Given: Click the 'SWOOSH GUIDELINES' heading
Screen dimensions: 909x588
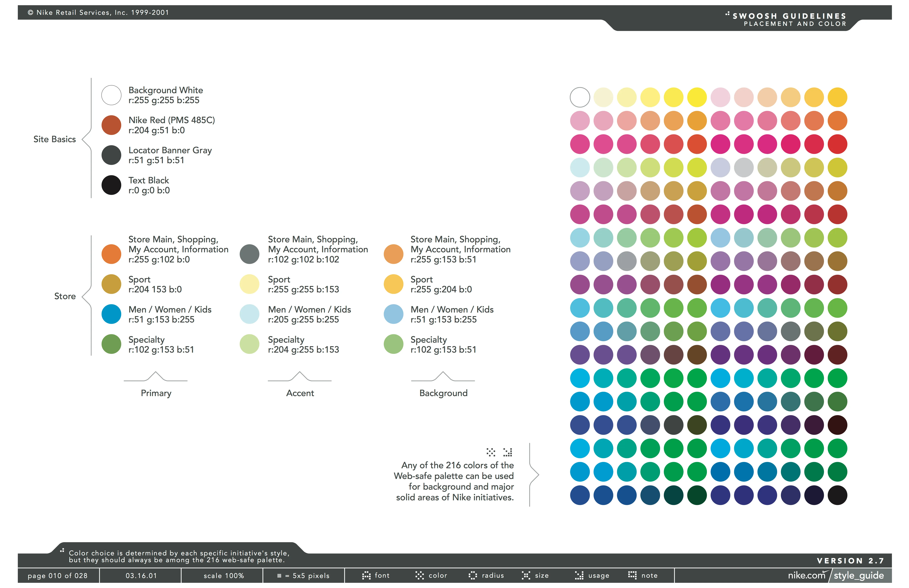Looking at the screenshot, I should (x=789, y=16).
